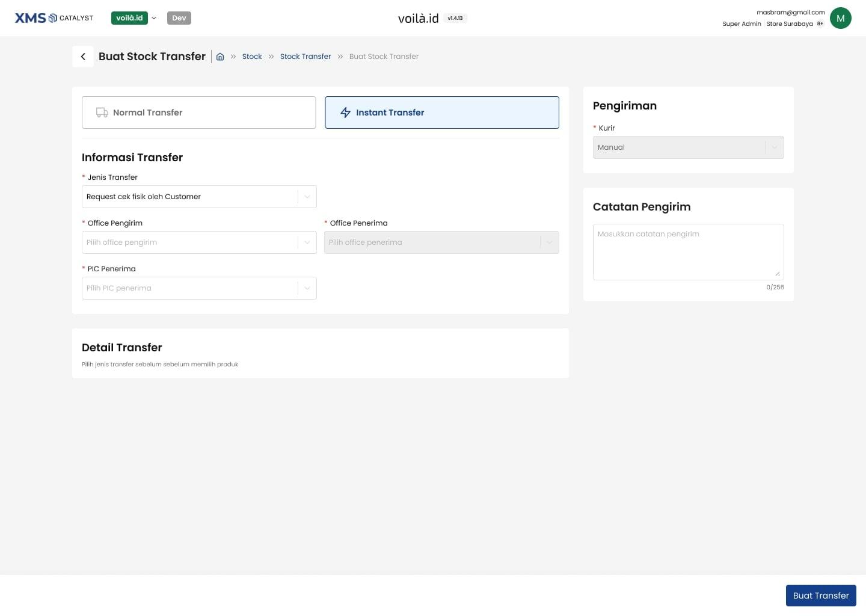The image size is (866, 616).
Task: Click the Store Surabaya label
Action: click(790, 24)
